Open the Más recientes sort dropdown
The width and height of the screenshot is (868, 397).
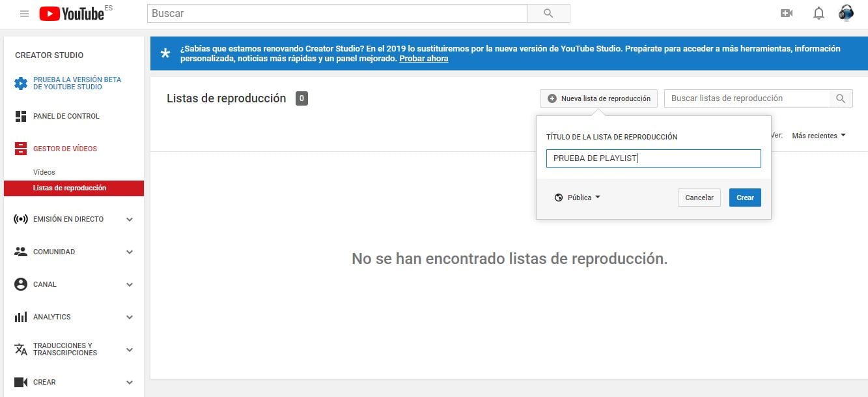[819, 136]
